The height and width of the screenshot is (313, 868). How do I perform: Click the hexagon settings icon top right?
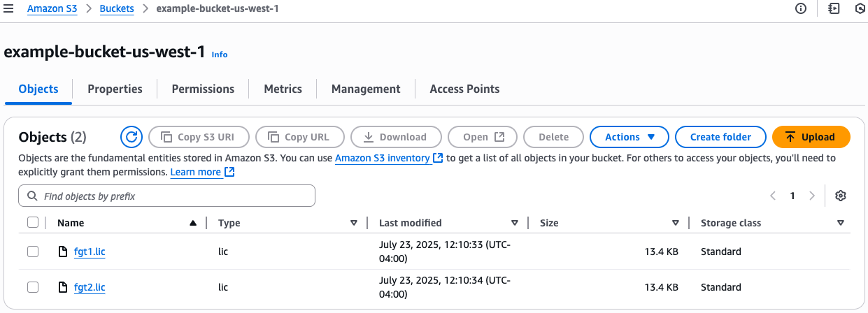pyautogui.click(x=860, y=9)
